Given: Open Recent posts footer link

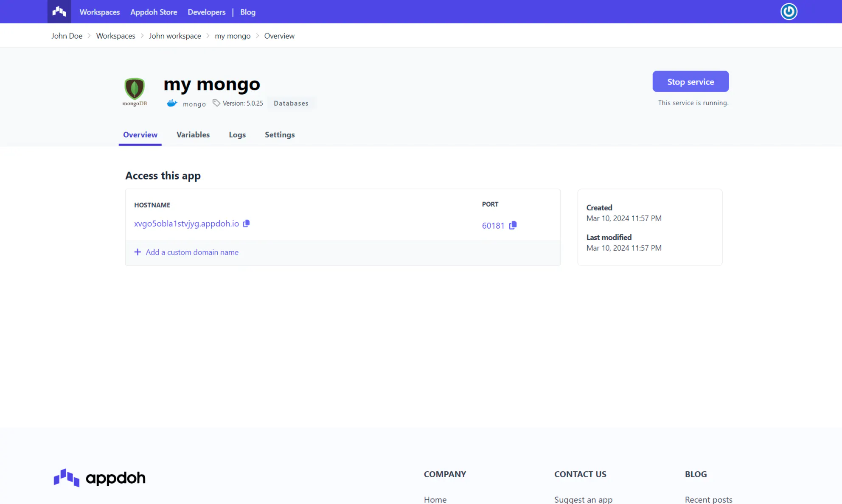Looking at the screenshot, I should tap(708, 499).
